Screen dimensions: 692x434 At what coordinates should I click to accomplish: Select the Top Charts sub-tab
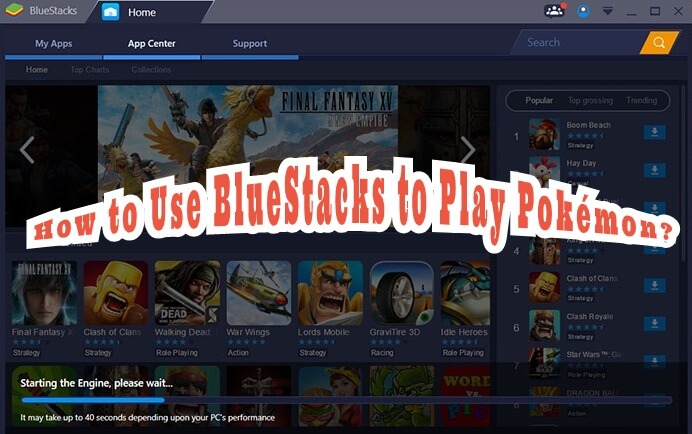(x=90, y=69)
